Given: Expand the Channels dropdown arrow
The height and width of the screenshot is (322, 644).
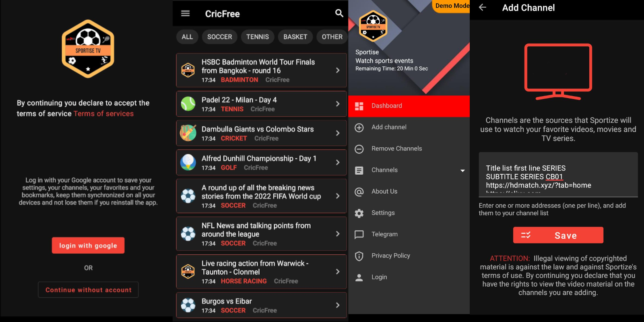Looking at the screenshot, I should click(462, 171).
